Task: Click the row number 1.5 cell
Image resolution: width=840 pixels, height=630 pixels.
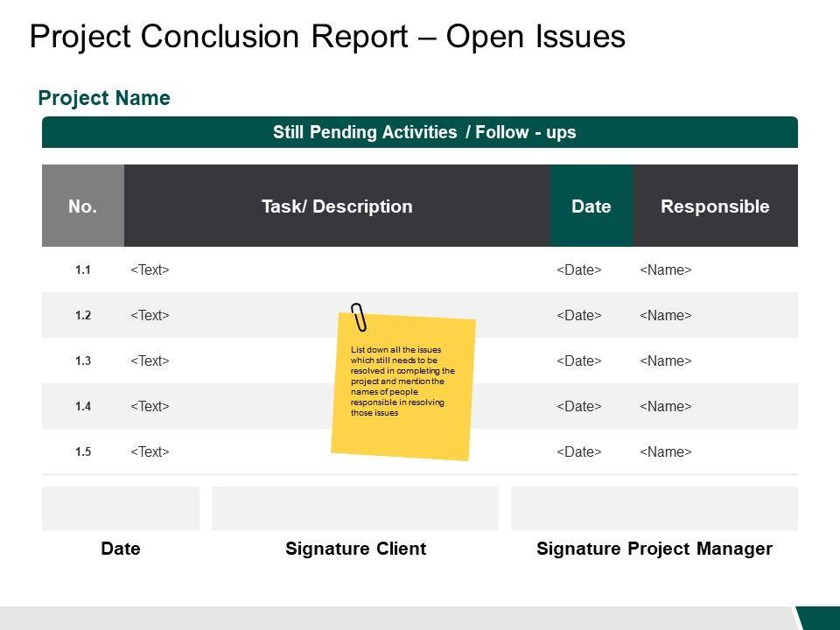Action: coord(83,452)
